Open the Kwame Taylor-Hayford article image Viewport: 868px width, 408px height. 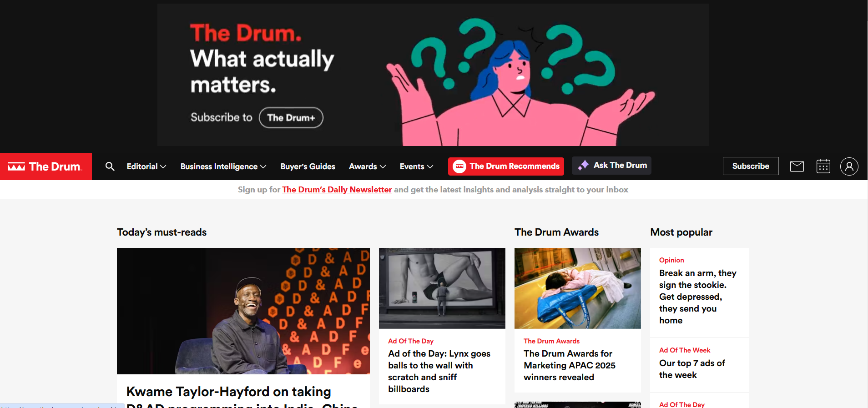click(x=243, y=311)
